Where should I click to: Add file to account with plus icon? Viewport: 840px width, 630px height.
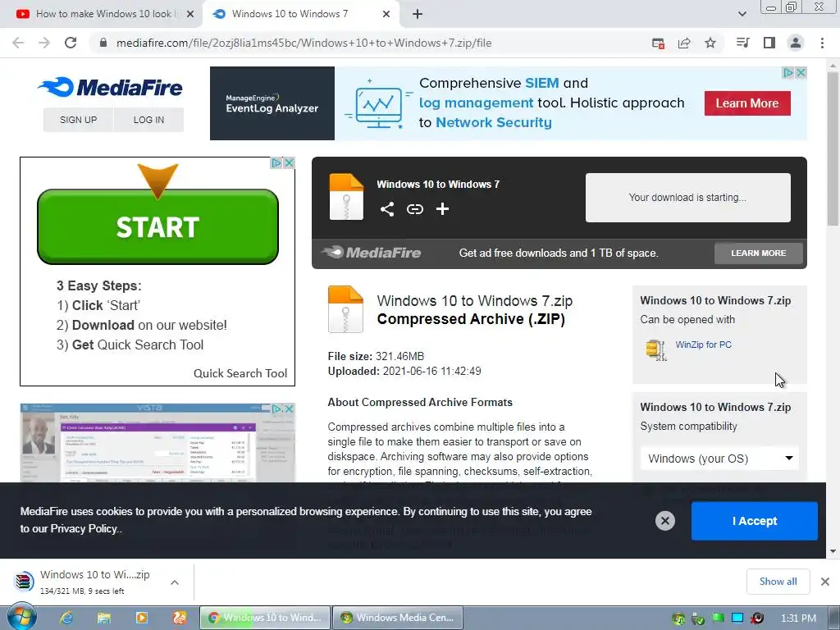point(442,209)
